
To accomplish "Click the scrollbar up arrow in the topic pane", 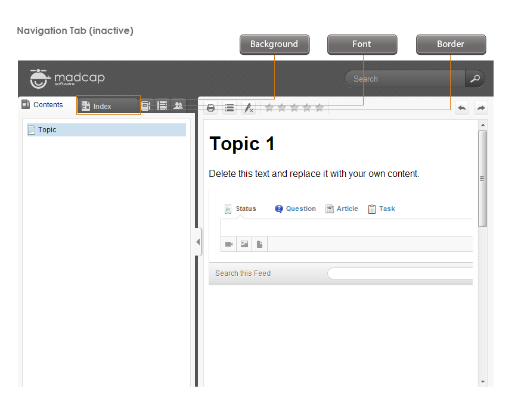I will 483,125.
